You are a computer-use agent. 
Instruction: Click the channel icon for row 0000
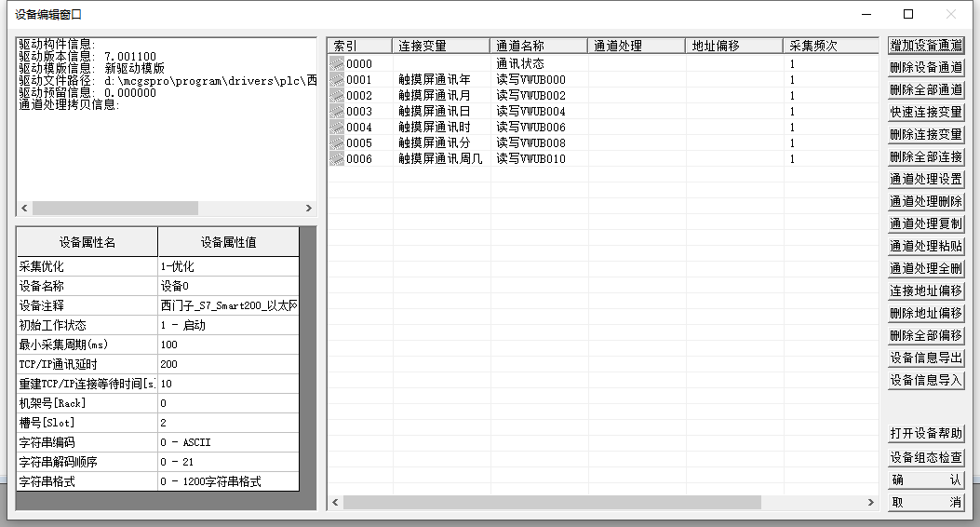pyautogui.click(x=337, y=63)
